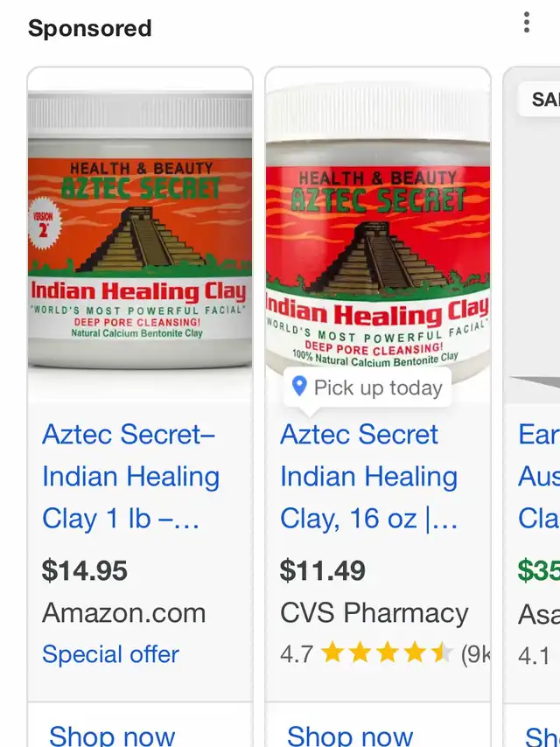Select the $11.49 price

tap(323, 570)
